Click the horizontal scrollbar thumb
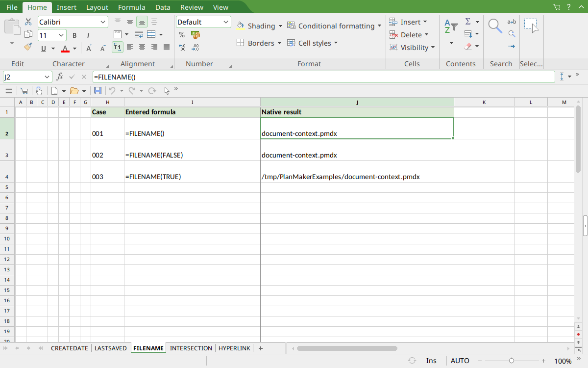The width and height of the screenshot is (588, 368). 347,348
